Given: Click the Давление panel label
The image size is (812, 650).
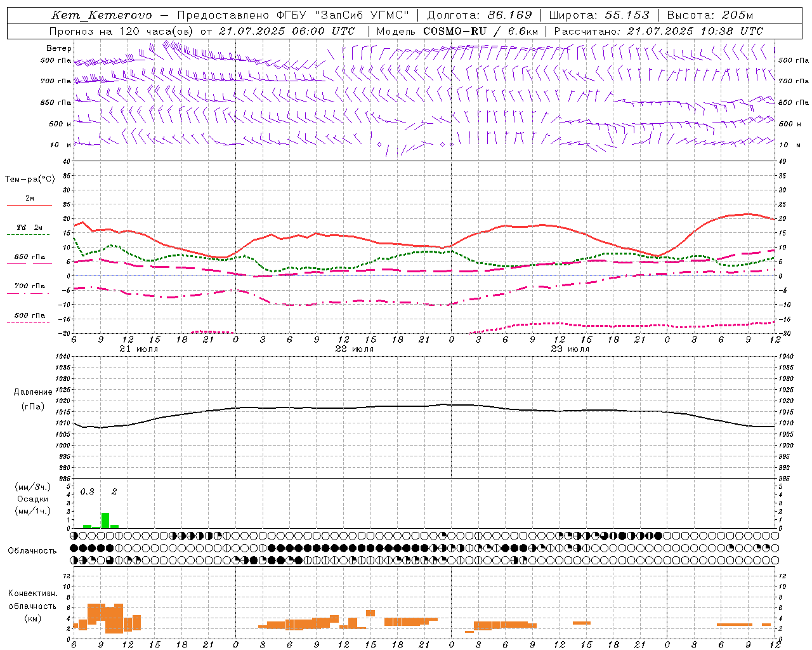Looking at the screenshot, I should [x=33, y=392].
